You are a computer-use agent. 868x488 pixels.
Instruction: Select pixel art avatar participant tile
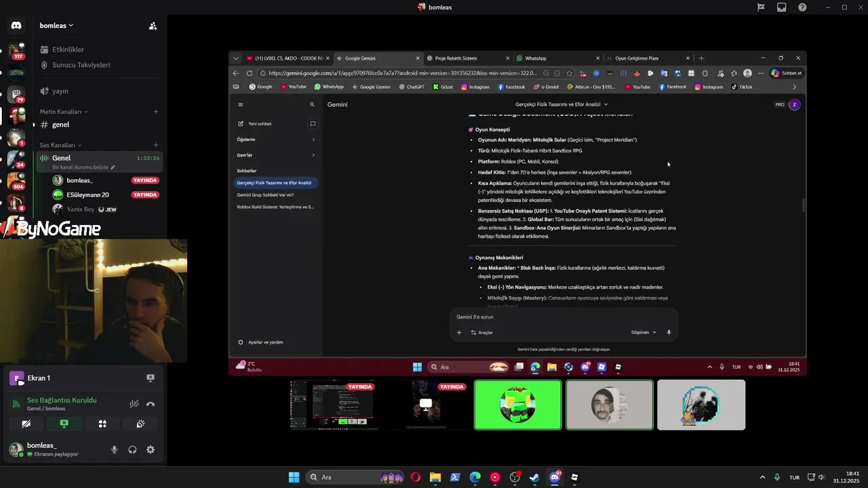pyautogui.click(x=701, y=405)
